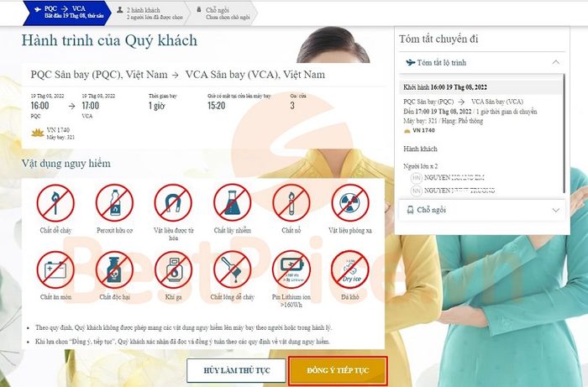Click the magnetized material horseshoe icon

point(173,202)
